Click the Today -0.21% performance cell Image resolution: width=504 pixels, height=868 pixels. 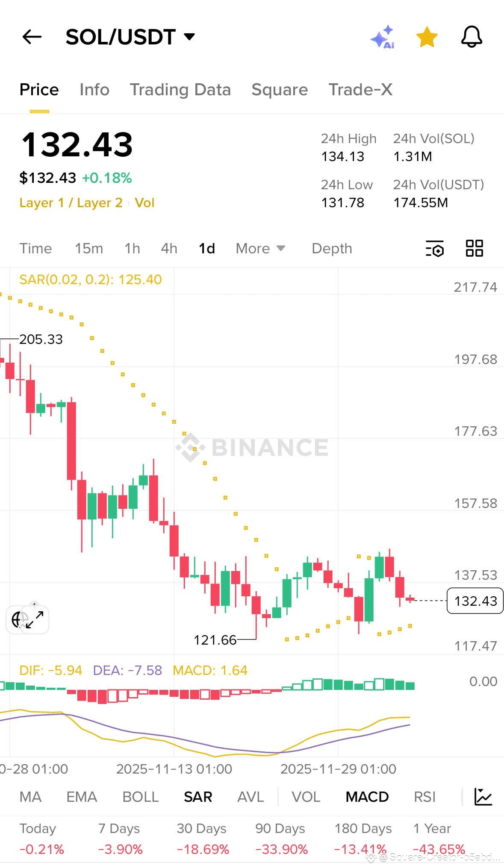[x=42, y=839]
